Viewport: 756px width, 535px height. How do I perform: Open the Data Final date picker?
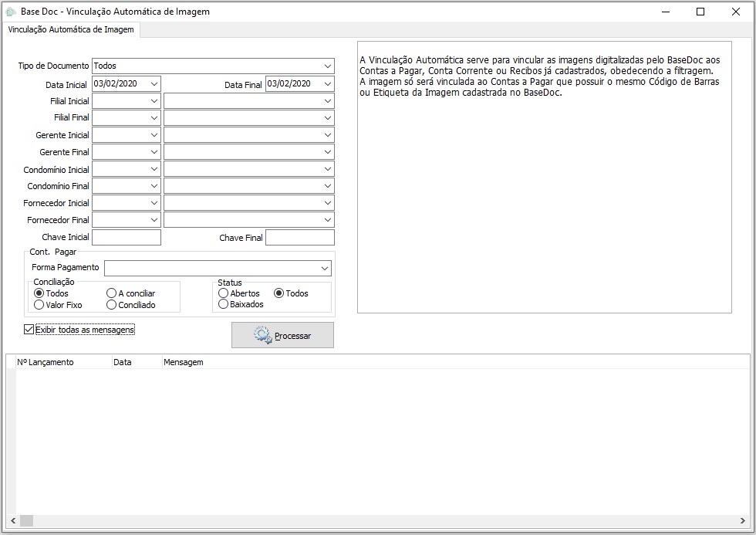pos(328,84)
